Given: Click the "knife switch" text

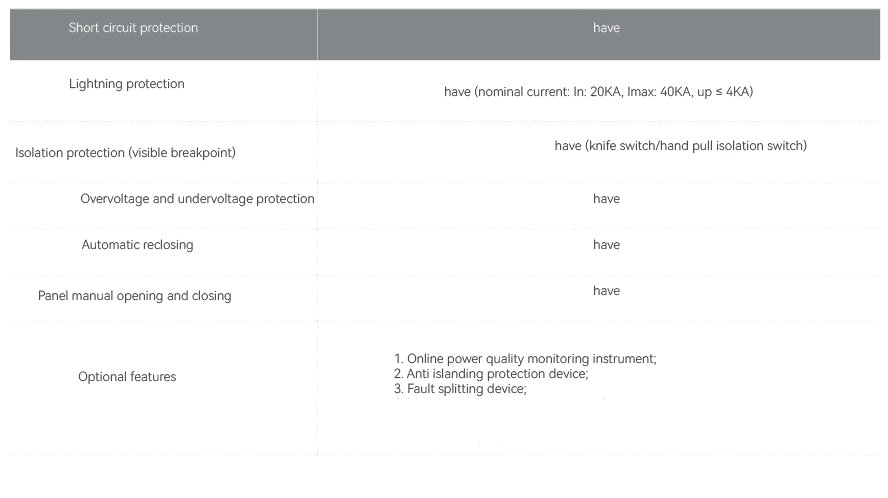Looking at the screenshot, I should pos(626,146).
